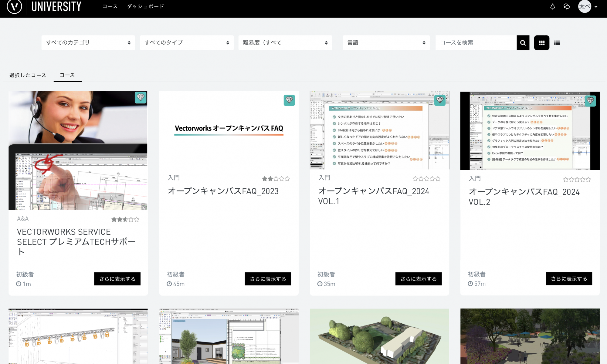Open オープンキャンパスFAQ_2023 course title
Image resolution: width=607 pixels, height=364 pixels.
[x=223, y=191]
